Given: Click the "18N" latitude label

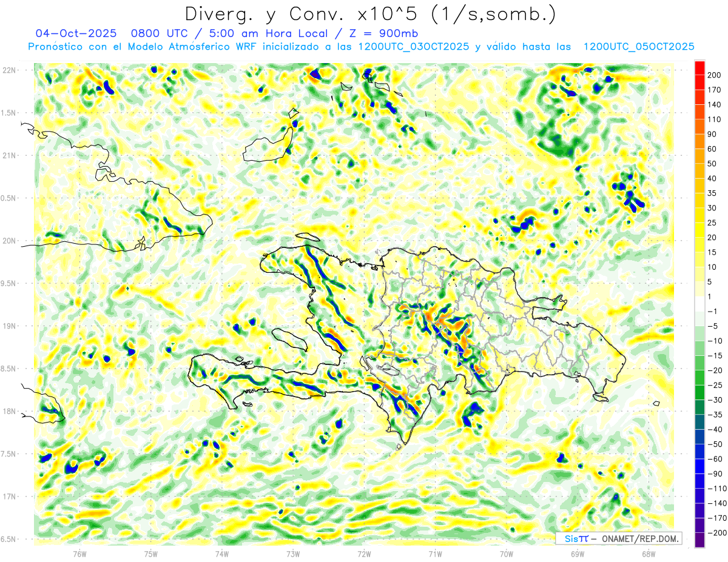Looking at the screenshot, I should coord(8,412).
